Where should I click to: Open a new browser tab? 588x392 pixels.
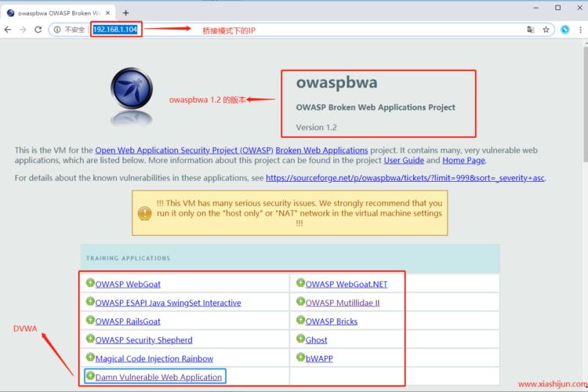coord(125,13)
